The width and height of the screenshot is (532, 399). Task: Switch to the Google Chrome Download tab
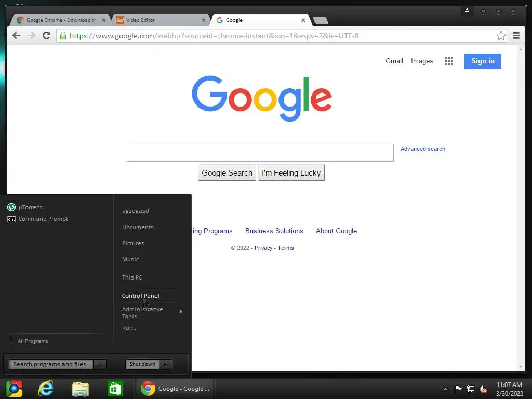pos(60,20)
